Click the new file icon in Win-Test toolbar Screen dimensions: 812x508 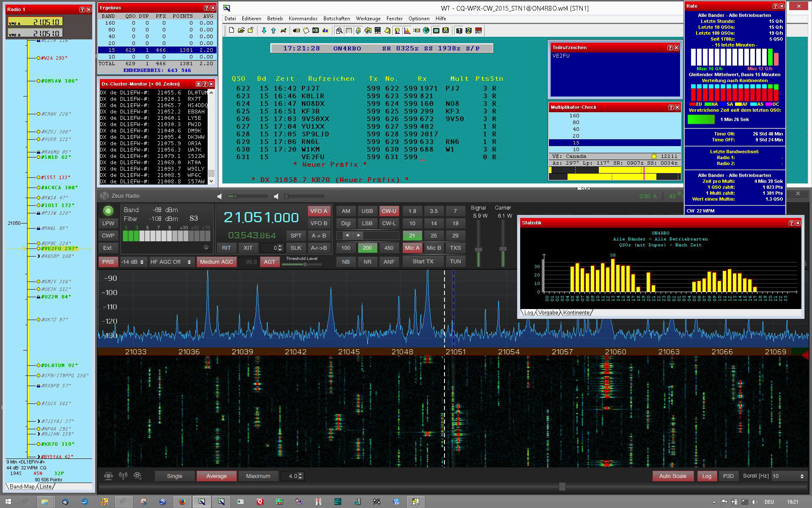tap(232, 30)
